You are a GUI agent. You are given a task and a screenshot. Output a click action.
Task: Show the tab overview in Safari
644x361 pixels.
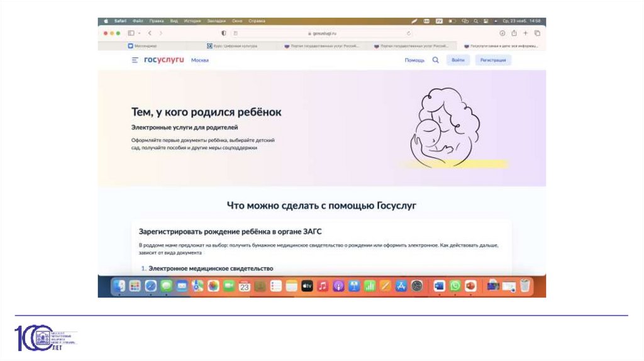point(537,33)
